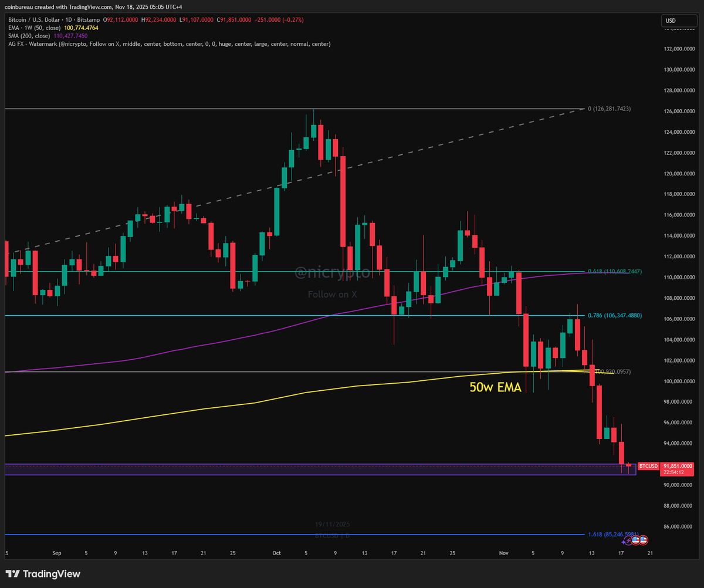Click the TradingView logo
704x588 pixels.
pyautogui.click(x=43, y=574)
